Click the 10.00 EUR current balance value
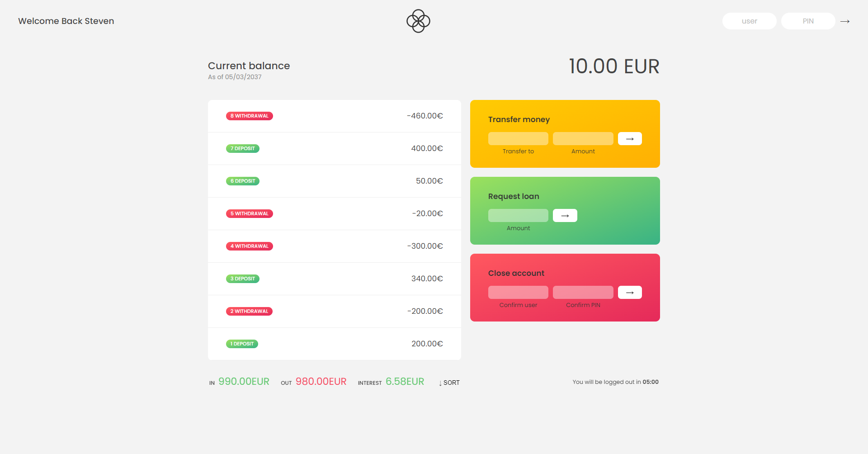Screen dimensions: 868x454 pyautogui.click(x=614, y=66)
